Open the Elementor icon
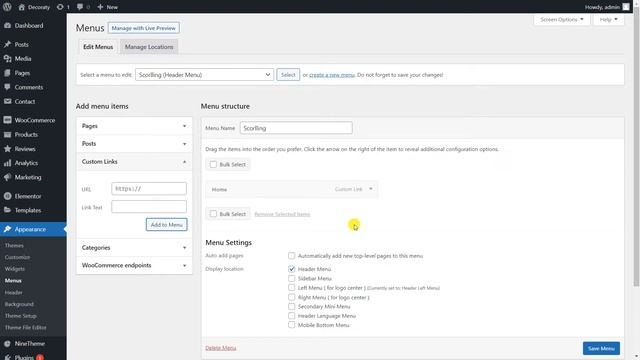Image resolution: width=640 pixels, height=360 pixels. [x=7, y=196]
